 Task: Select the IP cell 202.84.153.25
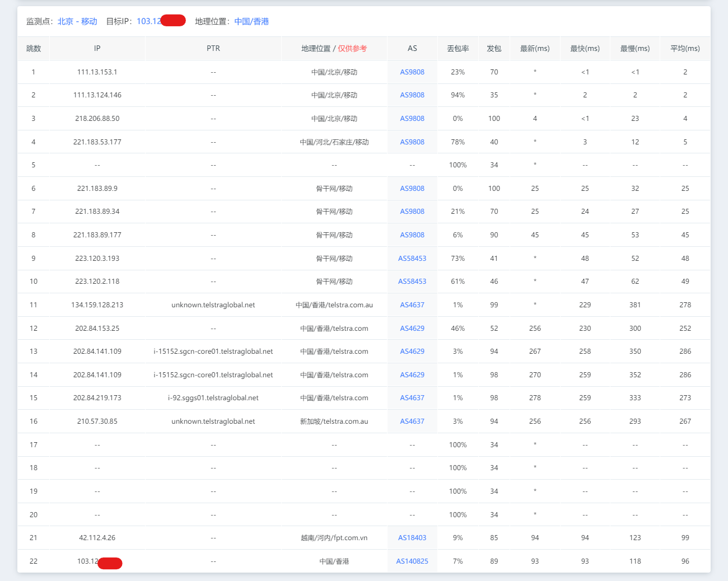pos(97,329)
